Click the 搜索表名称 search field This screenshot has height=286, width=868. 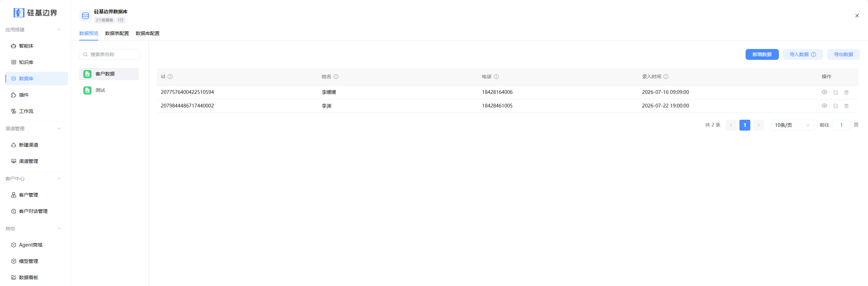tap(110, 54)
